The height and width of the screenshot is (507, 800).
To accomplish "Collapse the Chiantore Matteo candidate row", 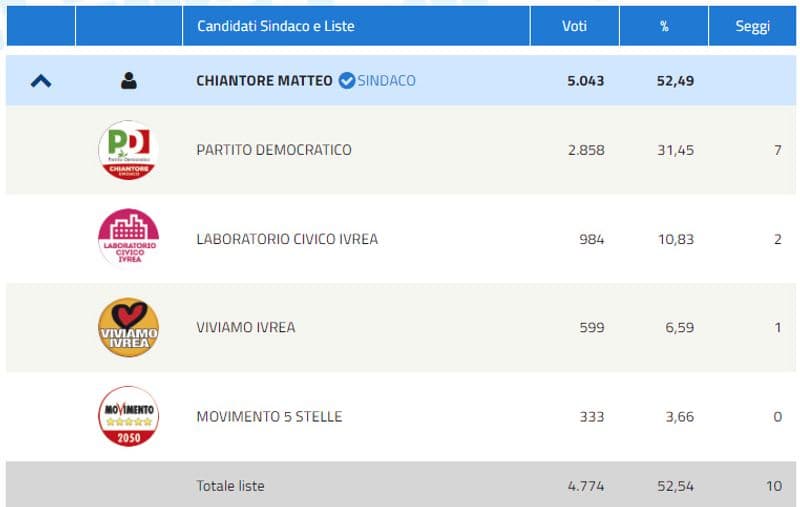I will [41, 81].
